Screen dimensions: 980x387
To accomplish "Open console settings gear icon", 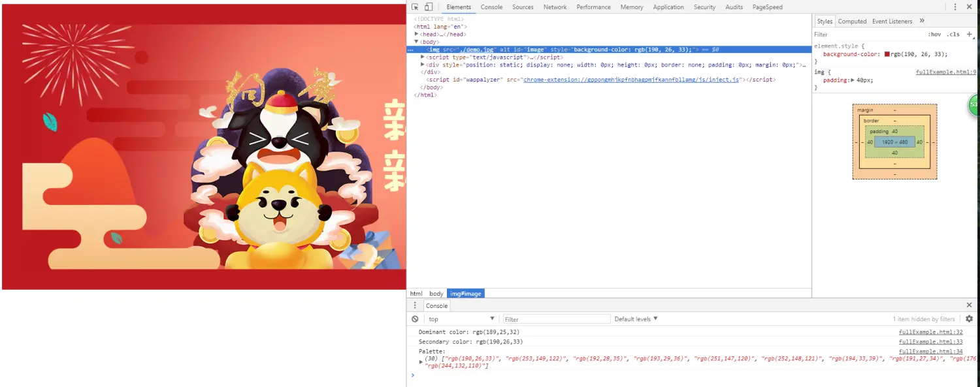I will [969, 319].
